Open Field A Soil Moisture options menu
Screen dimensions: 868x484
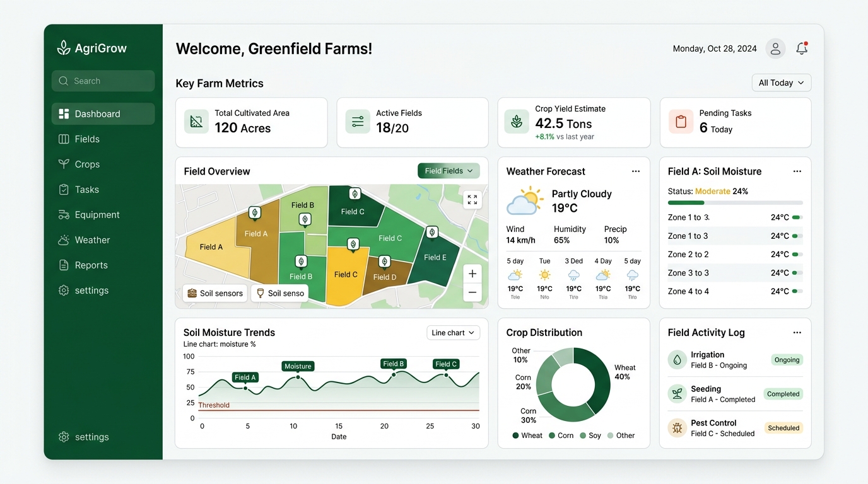coord(797,171)
